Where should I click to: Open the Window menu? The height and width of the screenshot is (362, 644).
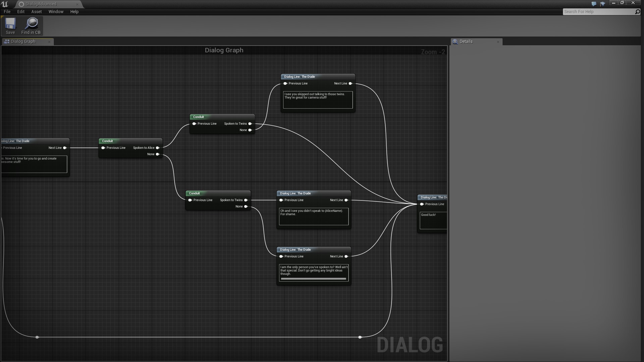point(56,11)
